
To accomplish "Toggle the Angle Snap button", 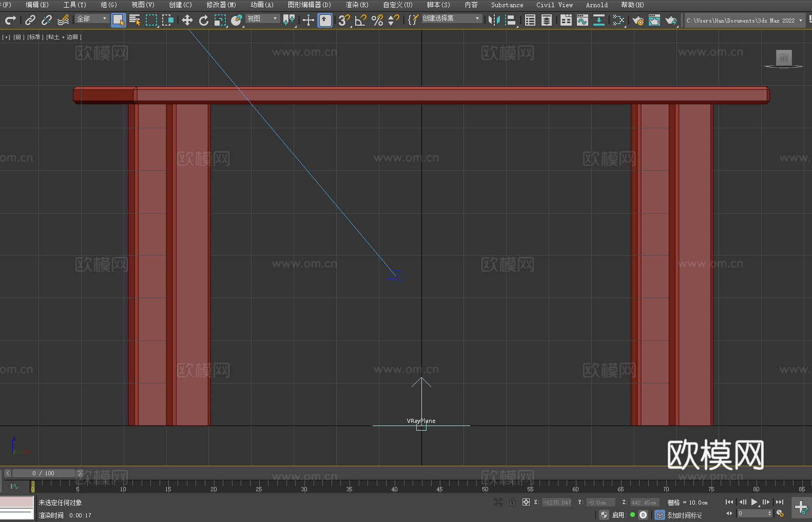I will point(361,20).
